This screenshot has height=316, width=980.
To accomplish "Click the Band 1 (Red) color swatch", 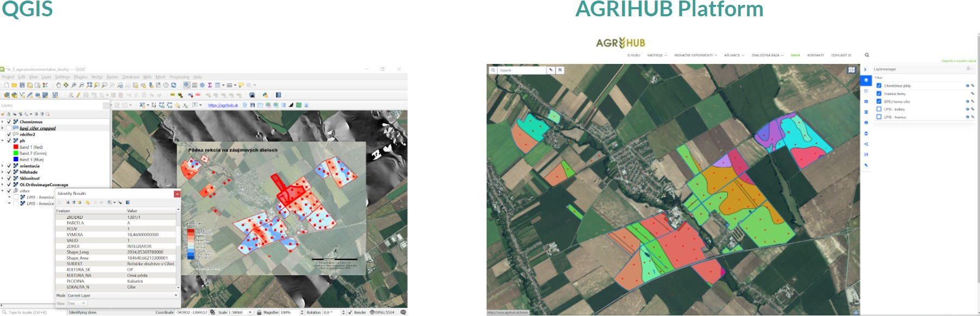I will point(16,147).
